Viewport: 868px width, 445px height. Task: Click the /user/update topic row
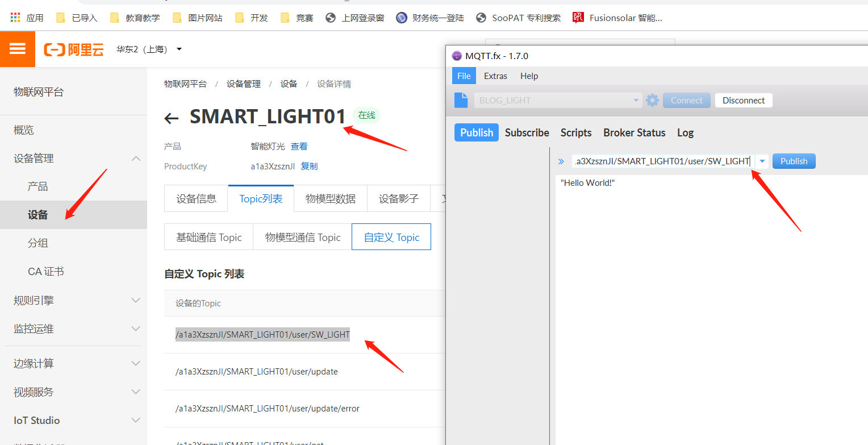(x=256, y=372)
